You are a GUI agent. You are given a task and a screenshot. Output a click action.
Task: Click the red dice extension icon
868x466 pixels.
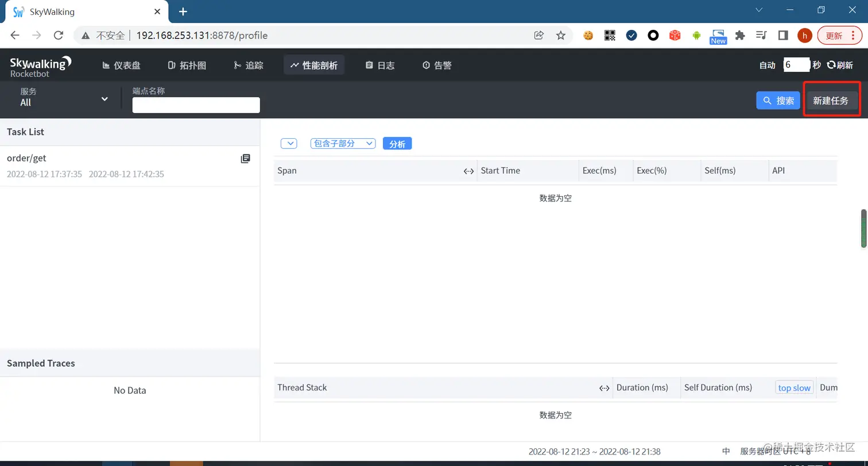pyautogui.click(x=675, y=36)
